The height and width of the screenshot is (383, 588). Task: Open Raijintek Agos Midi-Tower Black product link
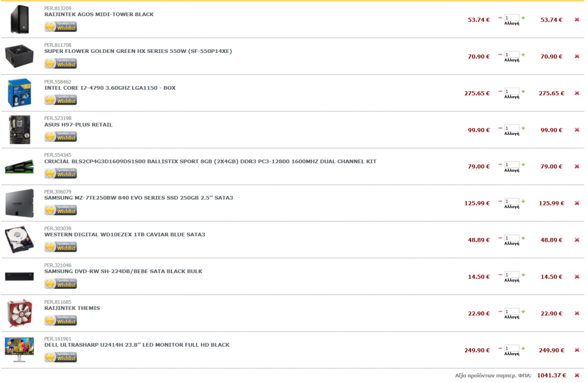99,14
